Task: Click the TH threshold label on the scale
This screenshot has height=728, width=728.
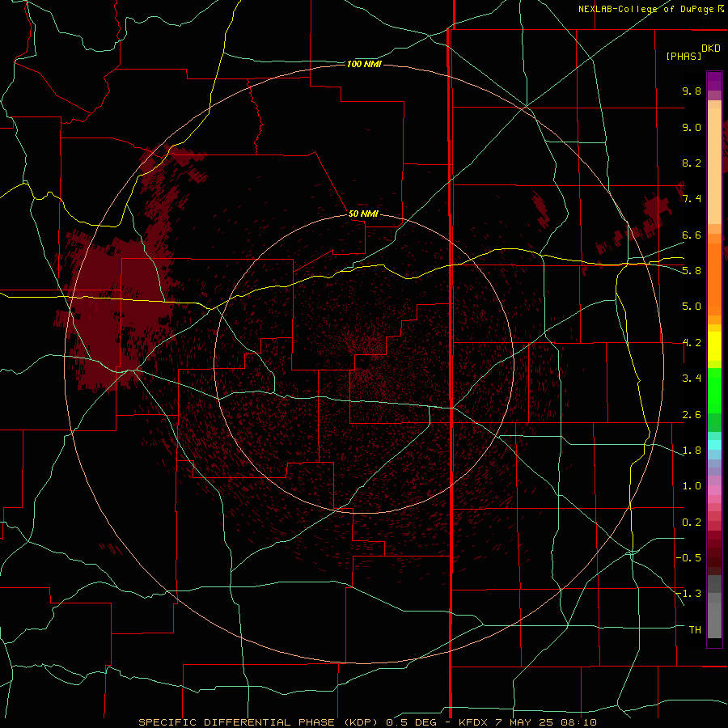Action: [x=695, y=630]
